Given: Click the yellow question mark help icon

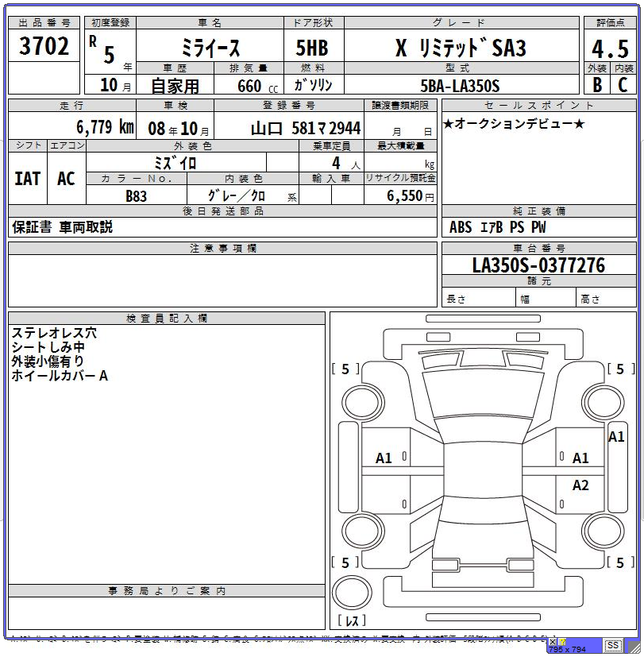Looking at the screenshot, I should point(562,641).
